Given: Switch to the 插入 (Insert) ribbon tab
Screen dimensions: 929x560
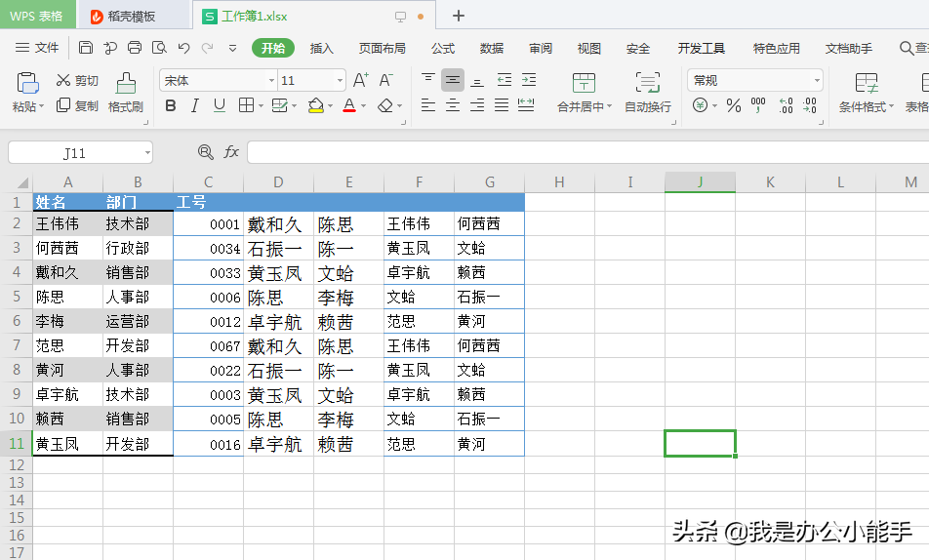Looking at the screenshot, I should pyautogui.click(x=321, y=48).
